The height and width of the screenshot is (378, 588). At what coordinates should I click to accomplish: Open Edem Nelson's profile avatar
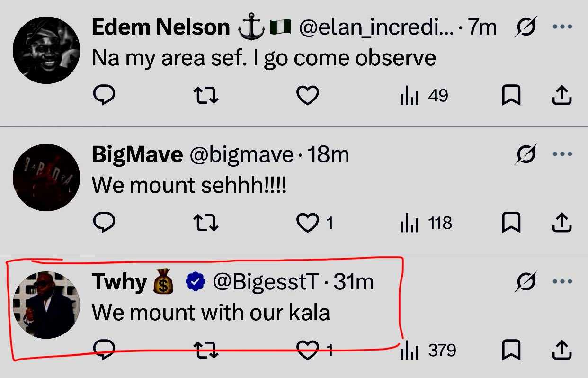(x=46, y=50)
